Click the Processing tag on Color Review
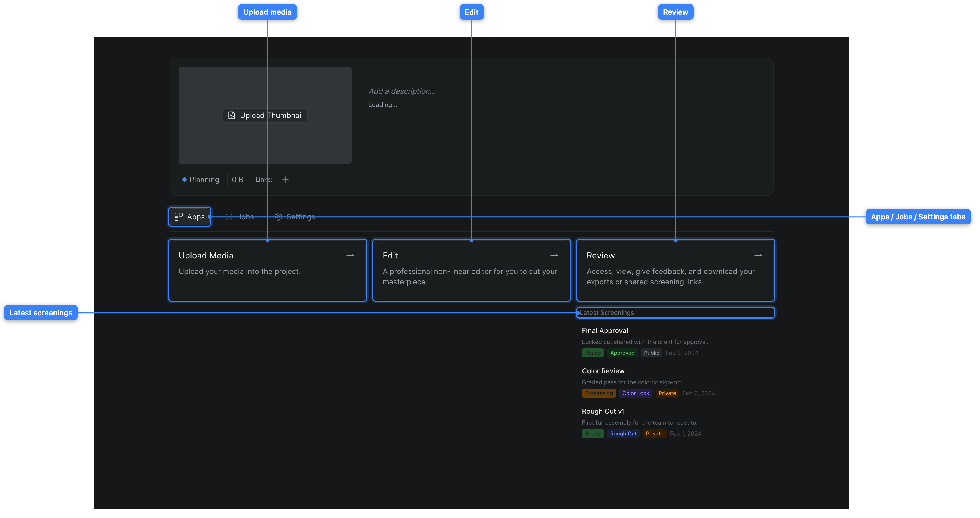Screen dimensions: 980x518 pyautogui.click(x=599, y=393)
